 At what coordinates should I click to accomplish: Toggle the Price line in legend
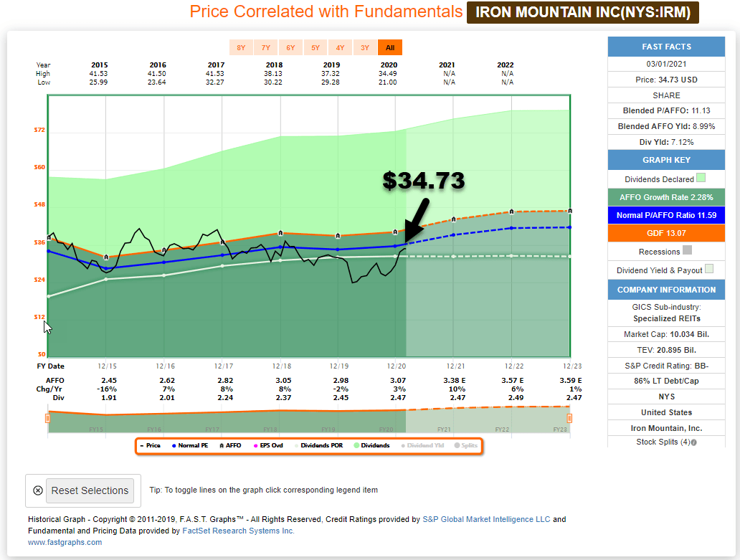(x=151, y=445)
